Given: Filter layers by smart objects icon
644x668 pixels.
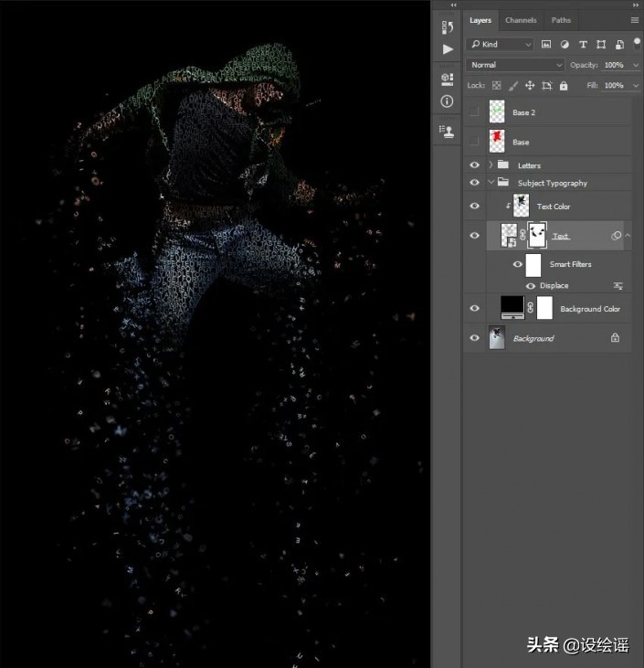Looking at the screenshot, I should 619,44.
